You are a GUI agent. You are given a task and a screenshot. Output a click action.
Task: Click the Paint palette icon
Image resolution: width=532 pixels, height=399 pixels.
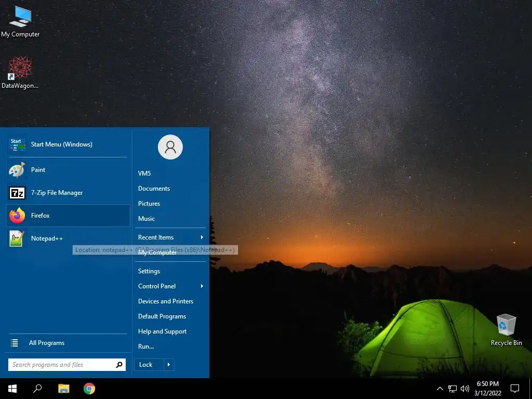(x=17, y=170)
